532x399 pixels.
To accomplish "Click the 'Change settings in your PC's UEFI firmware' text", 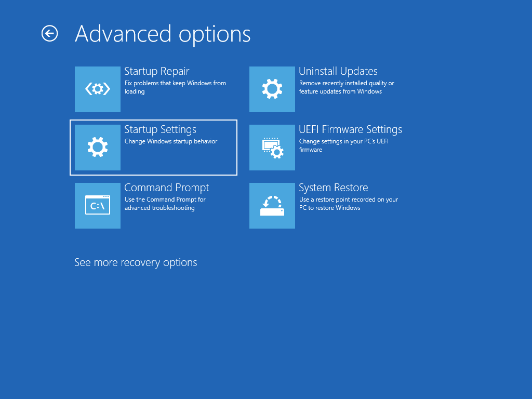I will [x=344, y=145].
